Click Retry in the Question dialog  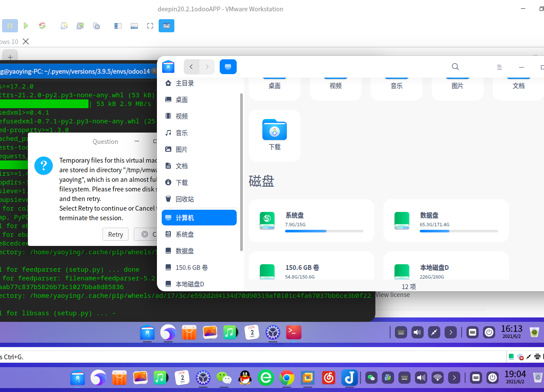pyautogui.click(x=116, y=234)
